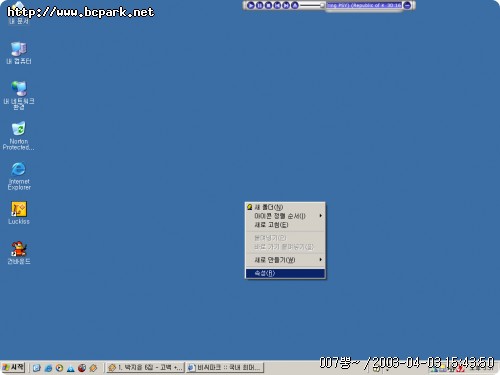Open the My Computer (내 컴퓨터) desktop icon
The image size is (500, 375).
pyautogui.click(x=19, y=53)
